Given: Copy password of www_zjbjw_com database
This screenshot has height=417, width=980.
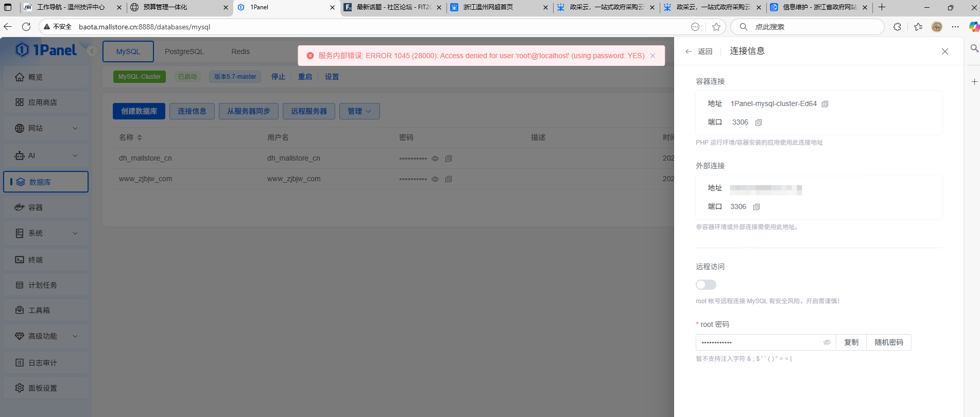Looking at the screenshot, I should click(449, 179).
